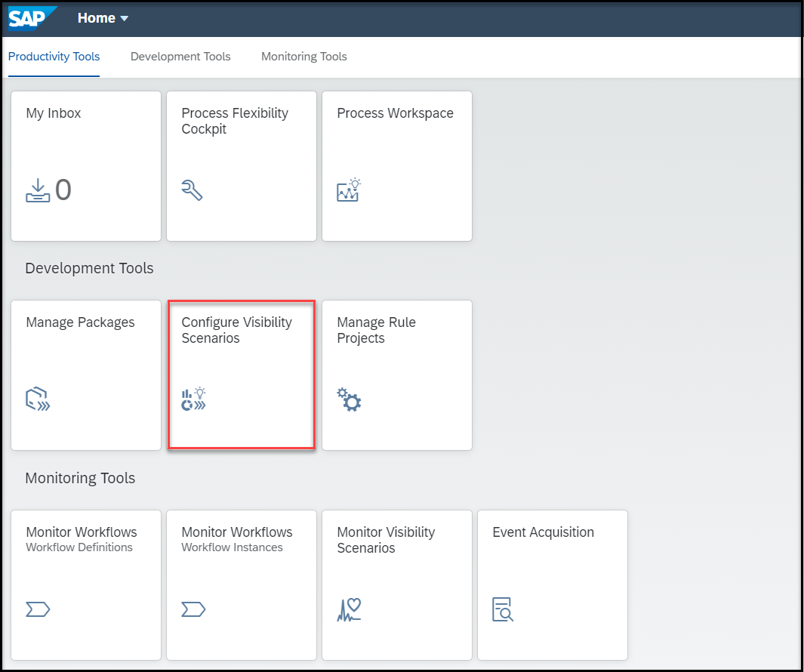Click the Workflow Definitions arrow icon

38,609
